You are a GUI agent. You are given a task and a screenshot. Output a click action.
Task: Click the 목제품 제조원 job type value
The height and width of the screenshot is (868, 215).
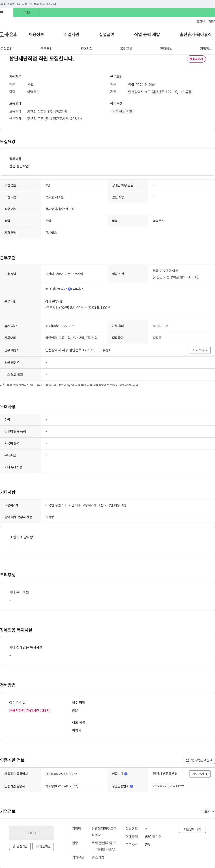54,197
